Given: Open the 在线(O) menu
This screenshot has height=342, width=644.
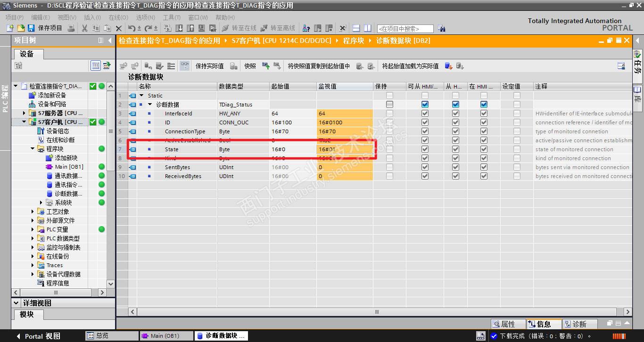Looking at the screenshot, I should (118, 17).
